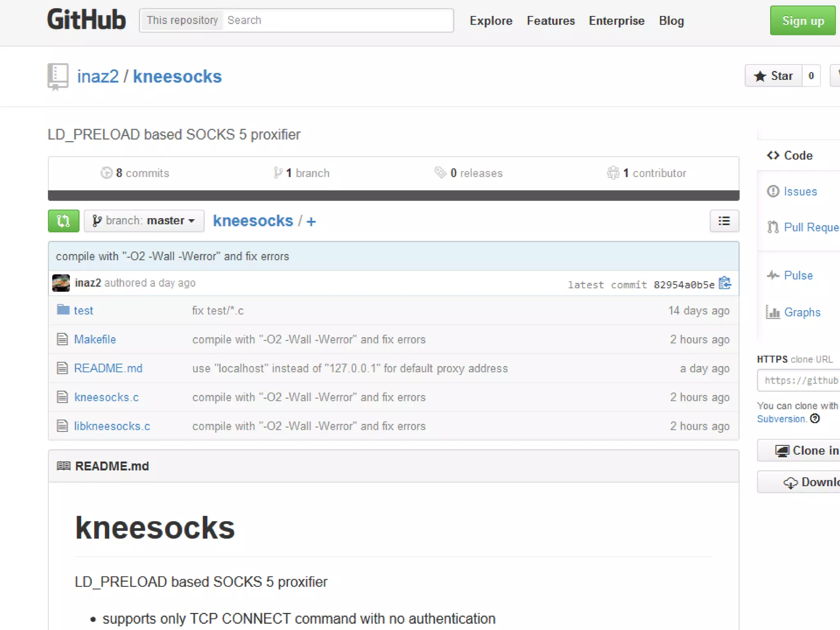840x630 pixels.
Task: Click the language statistics bar
Action: click(x=393, y=196)
